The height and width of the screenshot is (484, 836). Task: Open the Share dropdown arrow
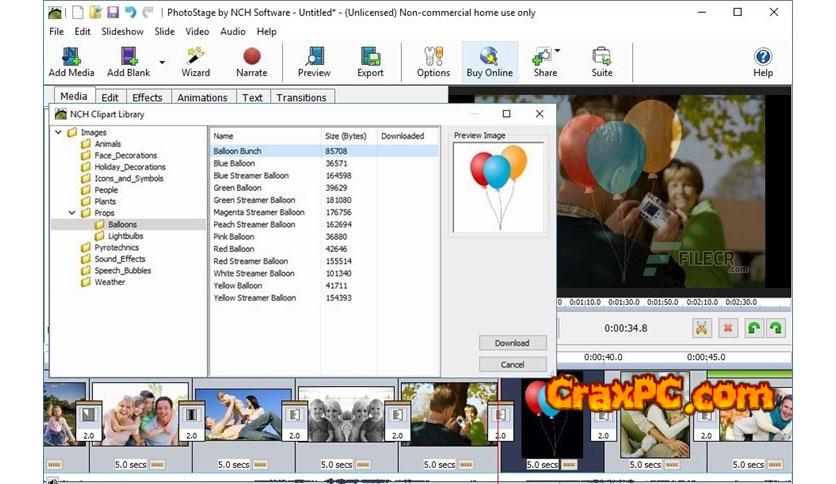[x=557, y=51]
